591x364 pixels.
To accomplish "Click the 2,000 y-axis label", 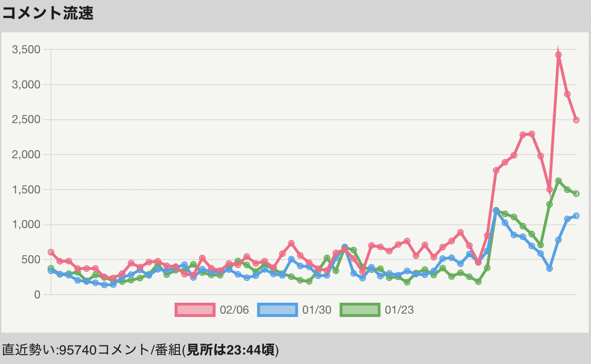I will tap(26, 154).
